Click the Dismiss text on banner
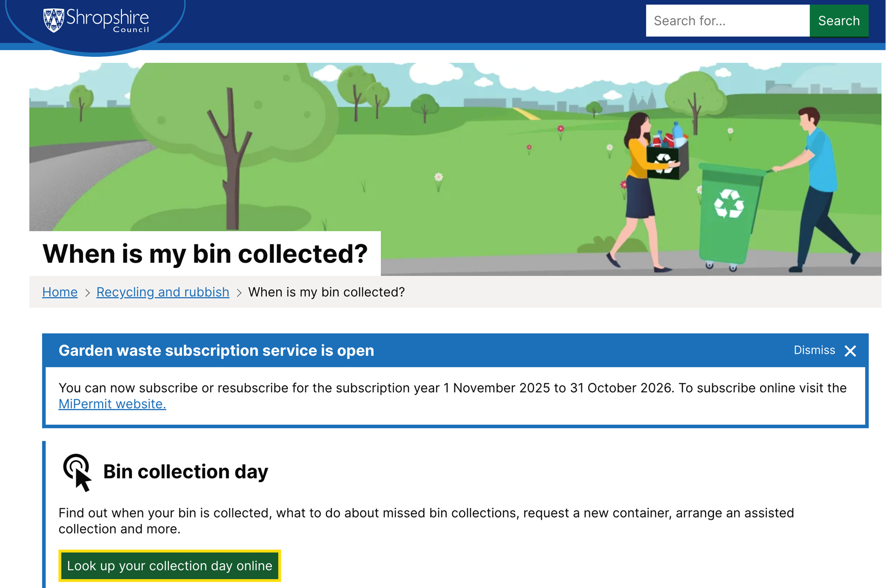 pos(814,350)
